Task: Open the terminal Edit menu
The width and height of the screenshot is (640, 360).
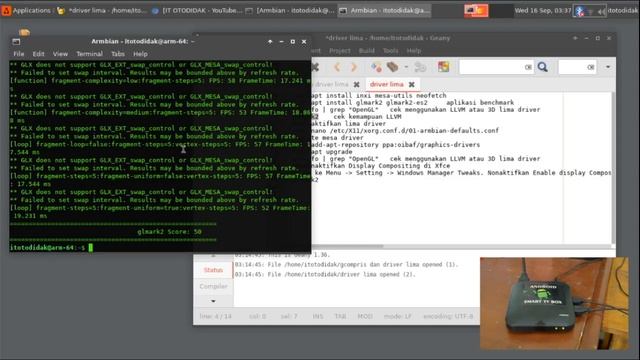Action: click(38, 54)
